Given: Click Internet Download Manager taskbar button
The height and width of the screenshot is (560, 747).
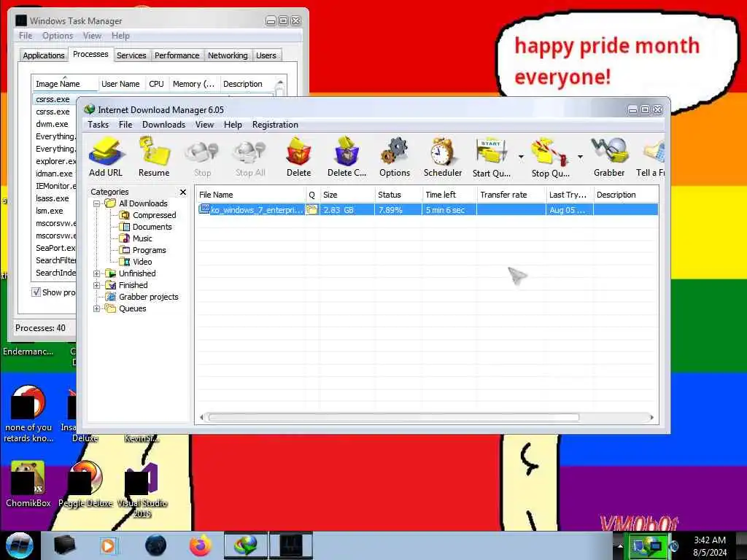Looking at the screenshot, I should [x=245, y=545].
